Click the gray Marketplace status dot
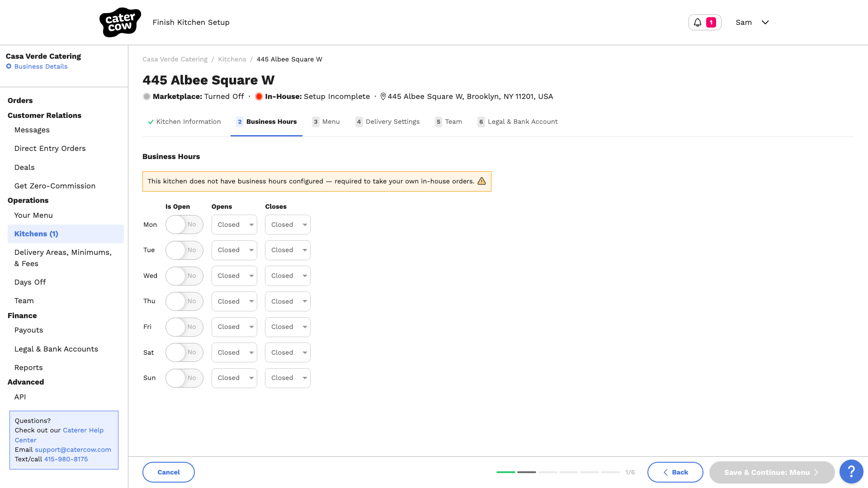This screenshot has width=868, height=488. (146, 97)
